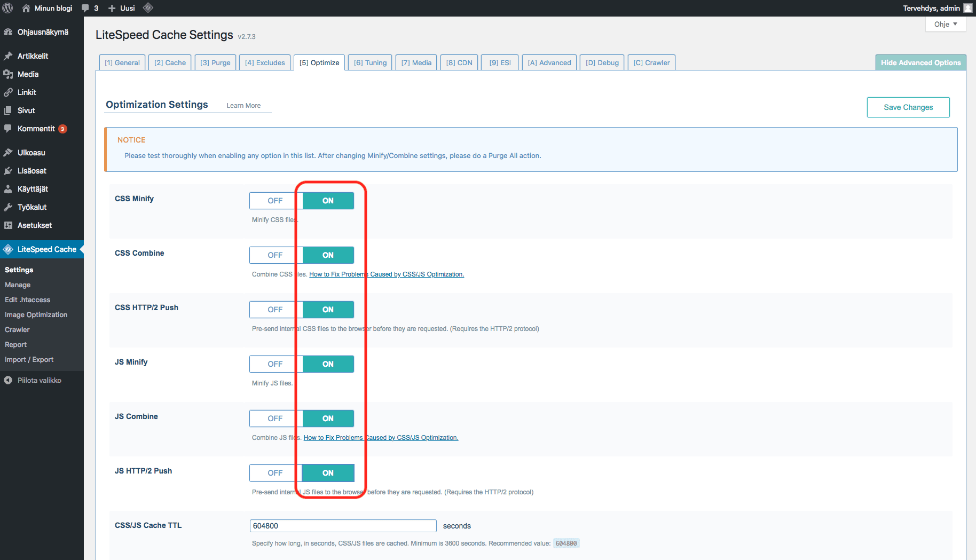Click the admin avatar icon
976x560 pixels.
click(967, 8)
